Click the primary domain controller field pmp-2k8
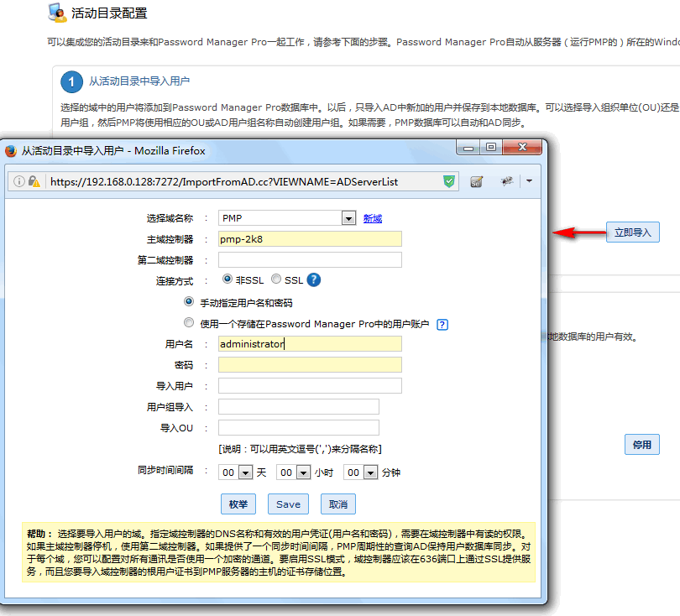680x616 pixels. pyautogui.click(x=310, y=239)
